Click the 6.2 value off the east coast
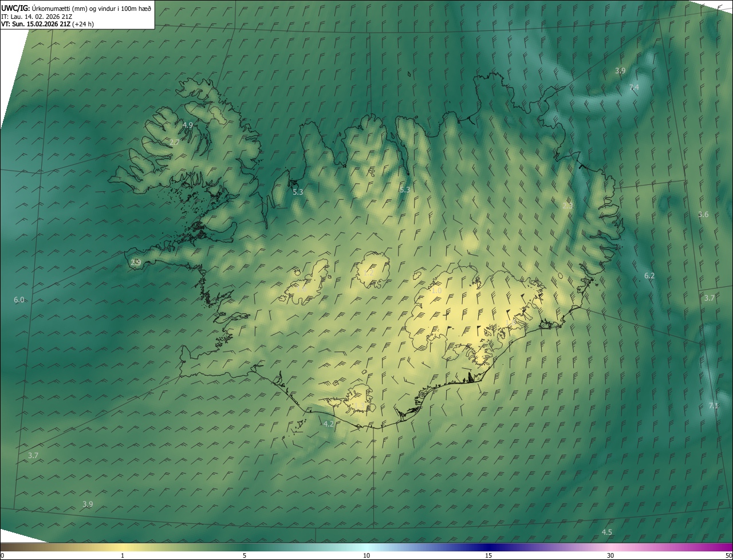 [649, 275]
